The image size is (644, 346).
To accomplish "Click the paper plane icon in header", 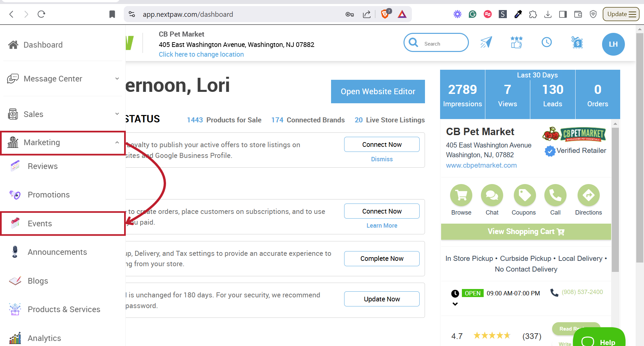I will point(486,42).
